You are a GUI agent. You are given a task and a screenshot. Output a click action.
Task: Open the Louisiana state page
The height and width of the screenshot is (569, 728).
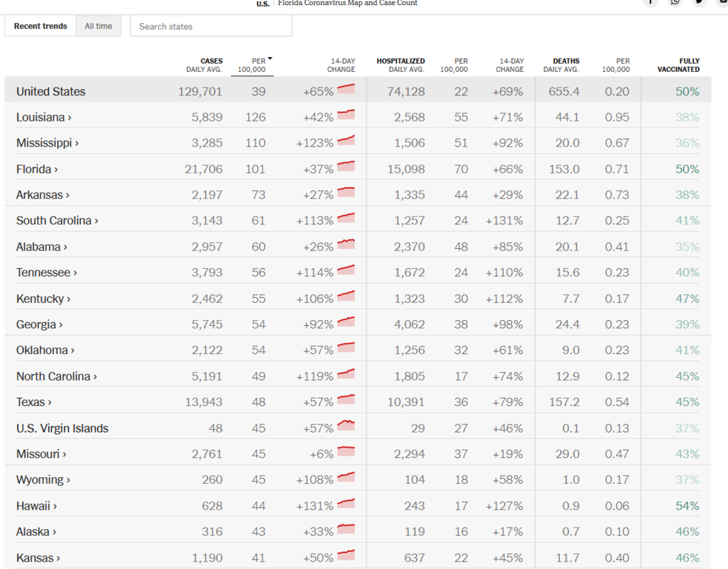coord(44,117)
